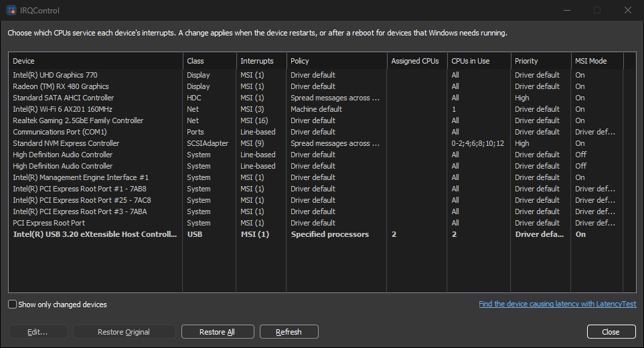Select the Intel(R) USB 3.20 eXtensible Host Controller row

point(315,234)
